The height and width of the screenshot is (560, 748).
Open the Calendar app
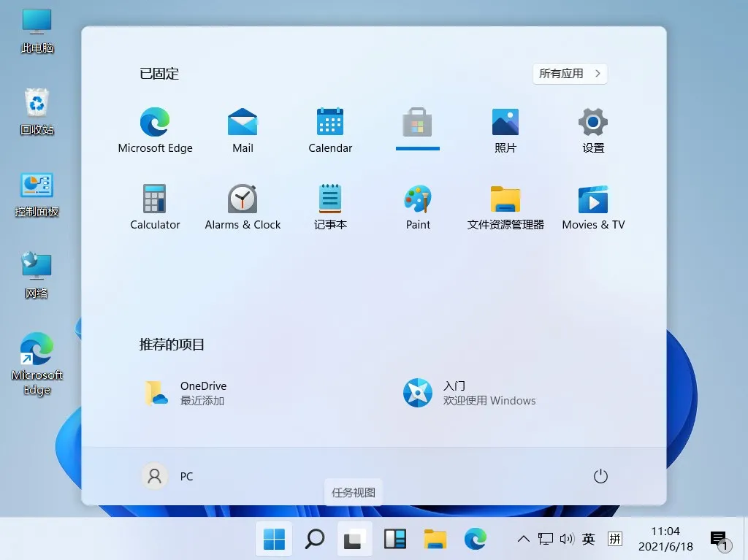(x=330, y=130)
